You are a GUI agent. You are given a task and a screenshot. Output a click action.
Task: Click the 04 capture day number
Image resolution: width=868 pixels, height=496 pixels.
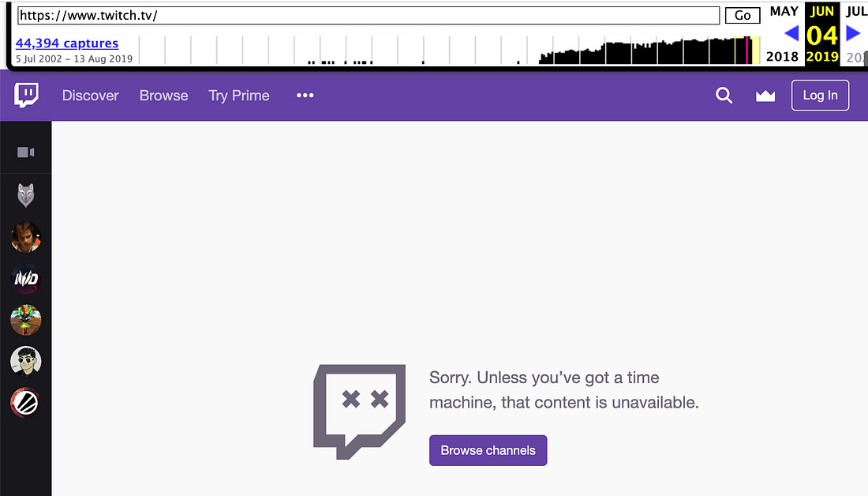tap(822, 36)
